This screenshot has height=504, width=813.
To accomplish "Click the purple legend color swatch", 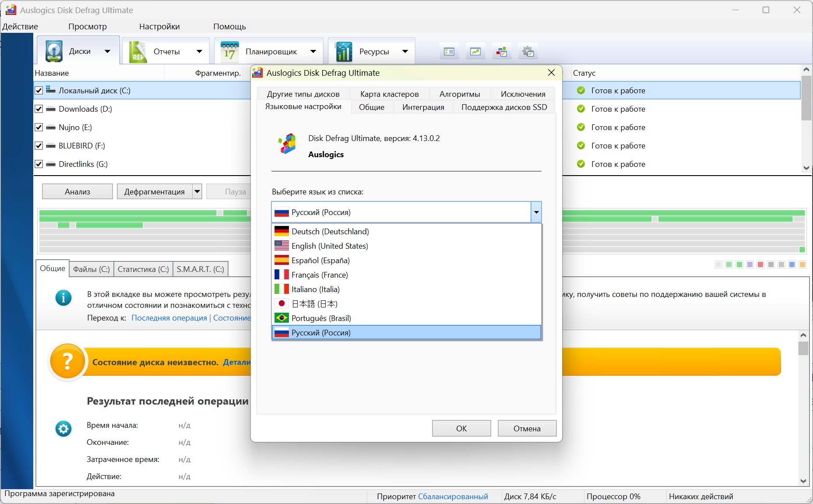I will (x=750, y=264).
